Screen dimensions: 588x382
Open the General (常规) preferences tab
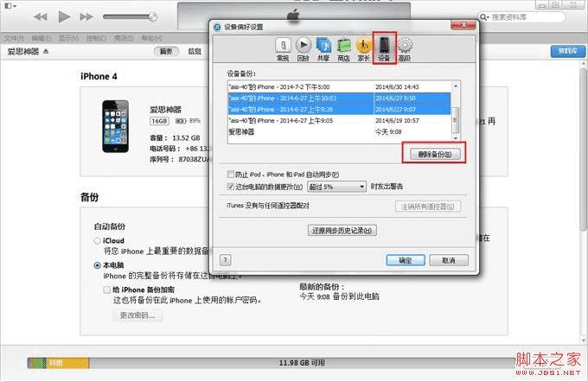point(283,49)
